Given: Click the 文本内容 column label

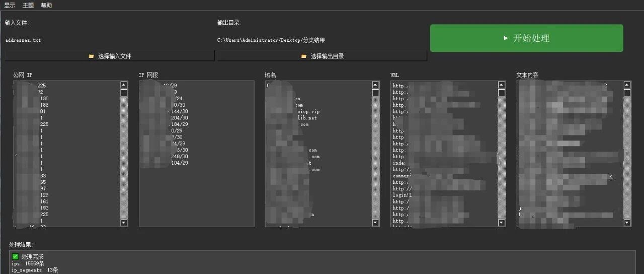Looking at the screenshot, I should (528, 75).
